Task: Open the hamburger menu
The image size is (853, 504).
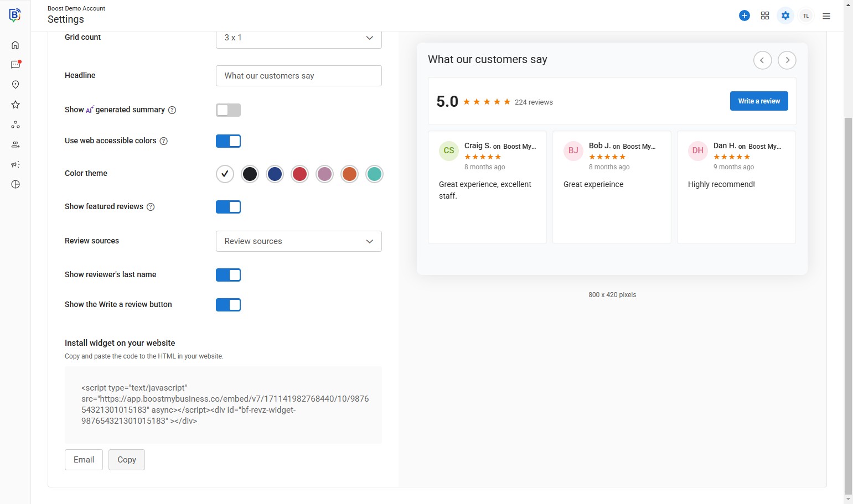Action: pyautogui.click(x=826, y=16)
